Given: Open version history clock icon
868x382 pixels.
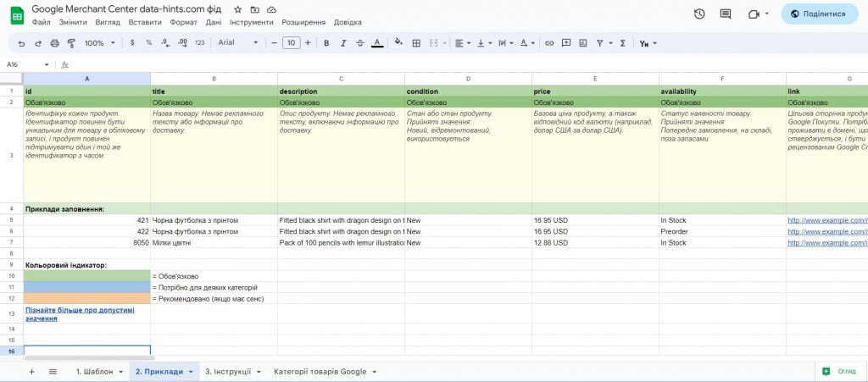Looking at the screenshot, I should click(x=699, y=14).
